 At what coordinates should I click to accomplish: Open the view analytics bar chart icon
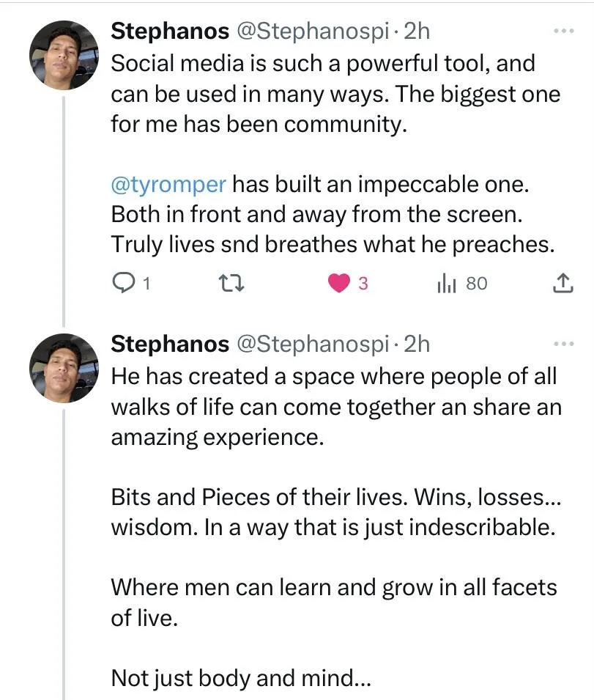click(x=446, y=284)
